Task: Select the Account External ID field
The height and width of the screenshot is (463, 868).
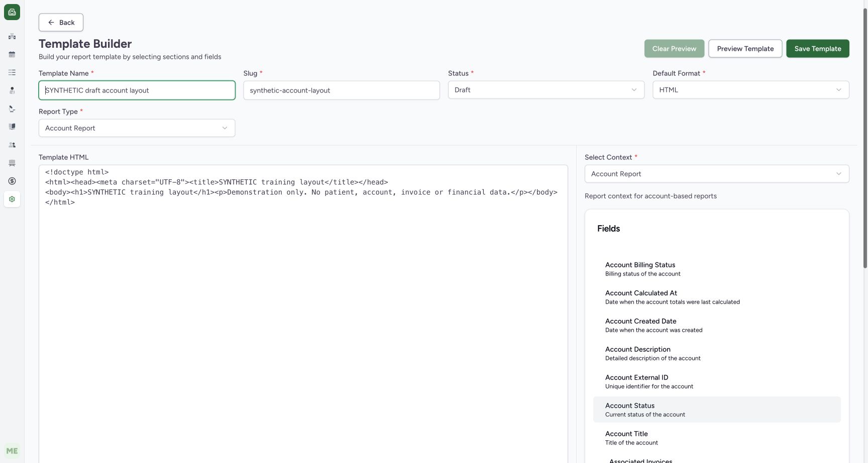Action: pos(717,382)
